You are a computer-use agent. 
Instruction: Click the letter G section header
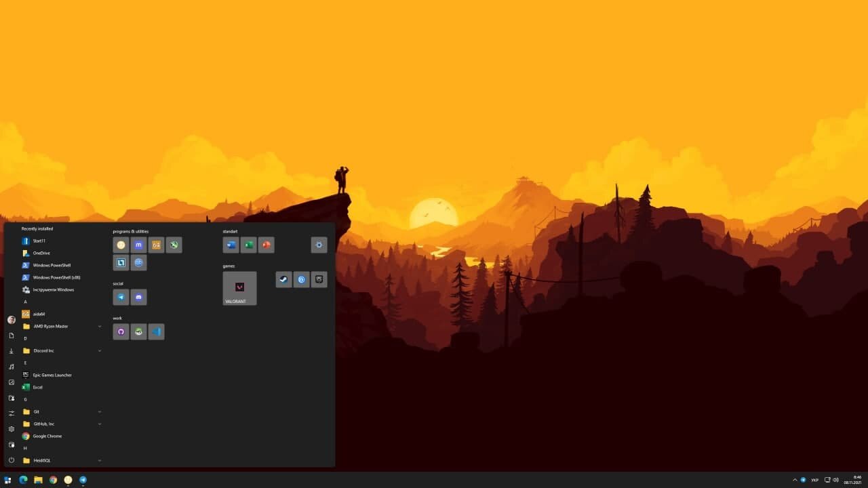(26, 399)
